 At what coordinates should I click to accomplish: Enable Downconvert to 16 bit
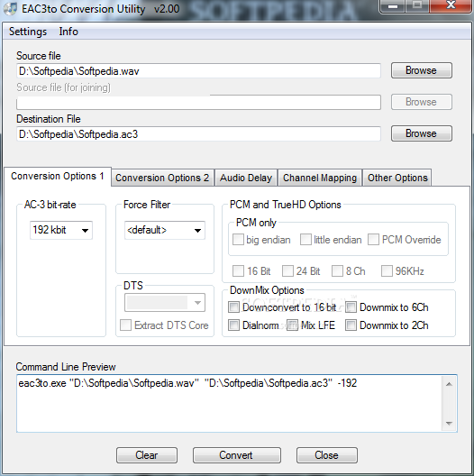234,307
